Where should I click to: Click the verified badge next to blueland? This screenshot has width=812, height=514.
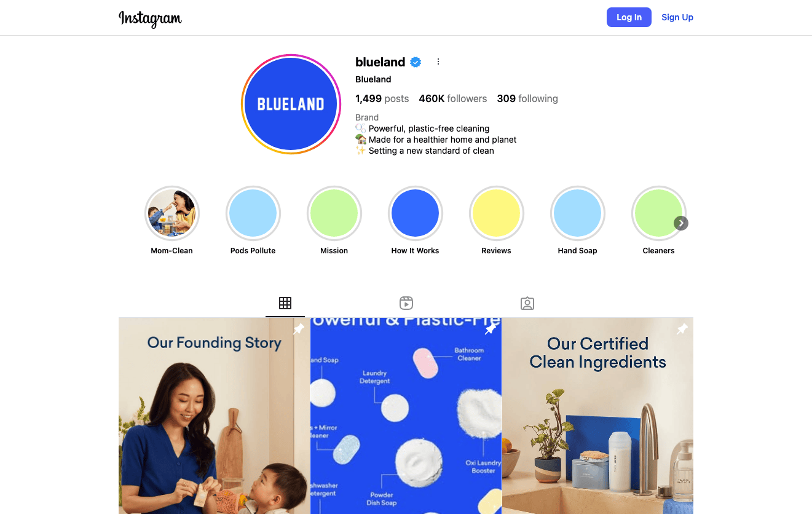click(416, 62)
